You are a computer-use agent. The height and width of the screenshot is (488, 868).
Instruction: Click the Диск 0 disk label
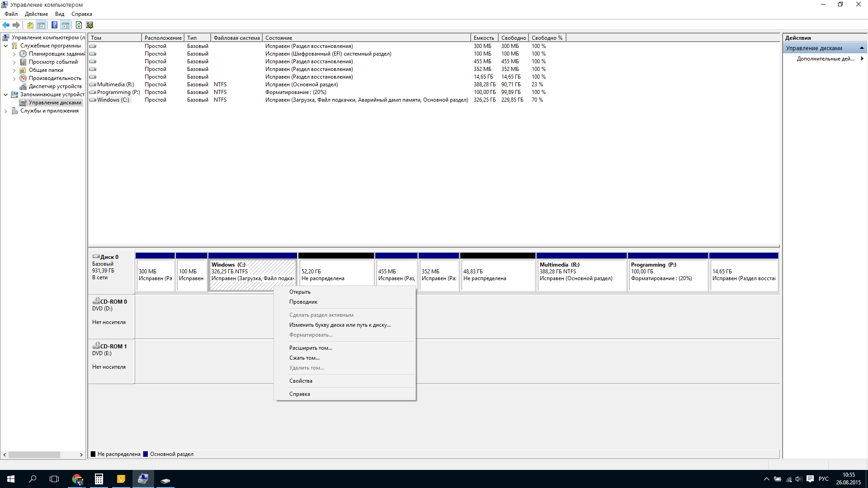111,271
